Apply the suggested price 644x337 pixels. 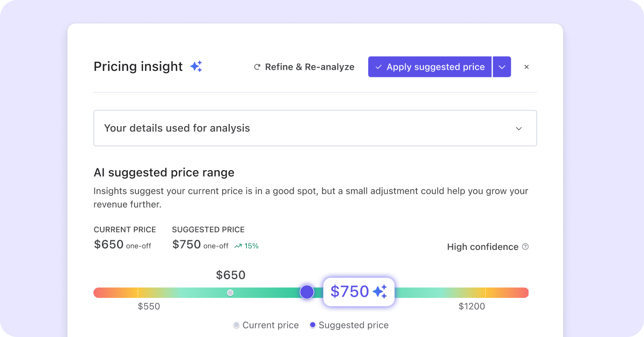[430, 67]
